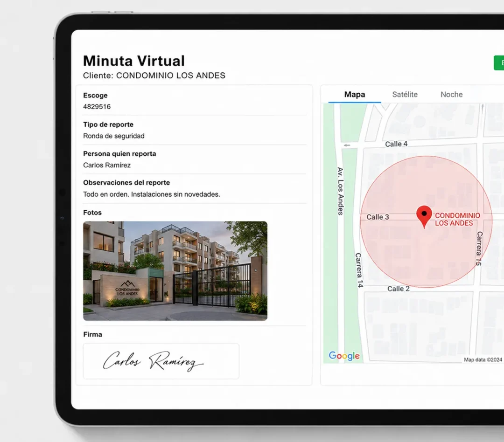Click the Calle 4 map label
The width and height of the screenshot is (504, 442).
coord(396,144)
